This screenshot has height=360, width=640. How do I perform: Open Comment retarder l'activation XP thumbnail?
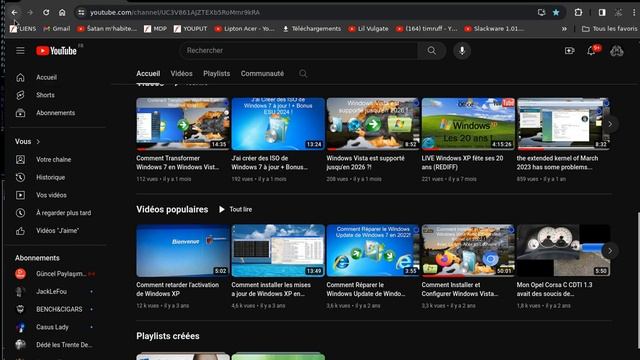pos(182,251)
